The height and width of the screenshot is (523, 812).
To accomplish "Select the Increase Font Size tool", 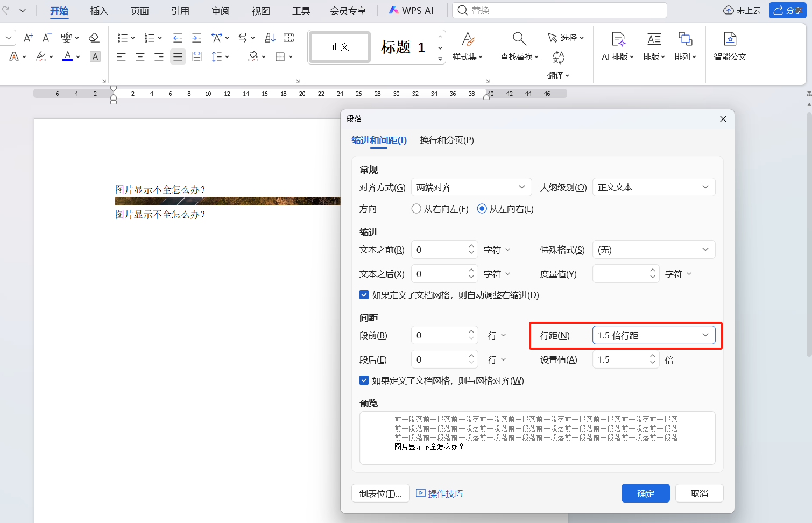I will coord(28,38).
